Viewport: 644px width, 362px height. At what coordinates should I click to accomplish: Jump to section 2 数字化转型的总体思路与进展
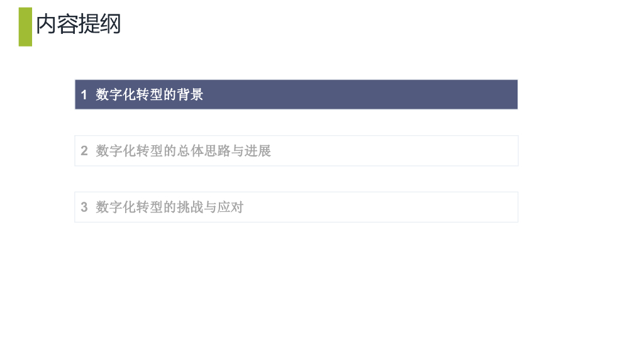pyautogui.click(x=183, y=151)
